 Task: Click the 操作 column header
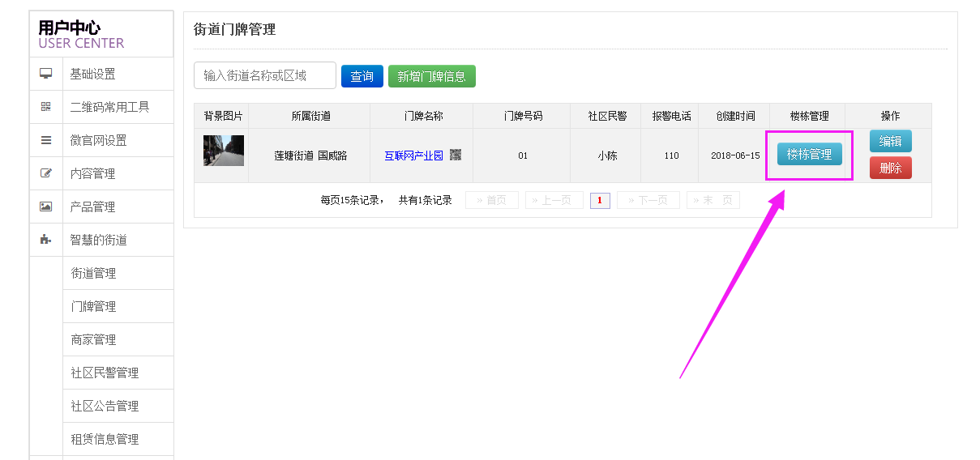[890, 116]
